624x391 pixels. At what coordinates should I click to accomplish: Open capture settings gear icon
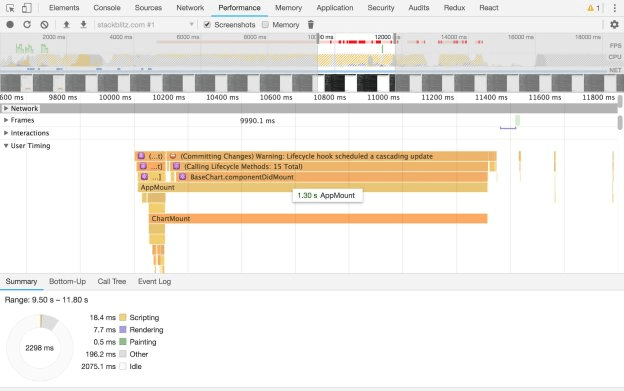click(x=614, y=25)
